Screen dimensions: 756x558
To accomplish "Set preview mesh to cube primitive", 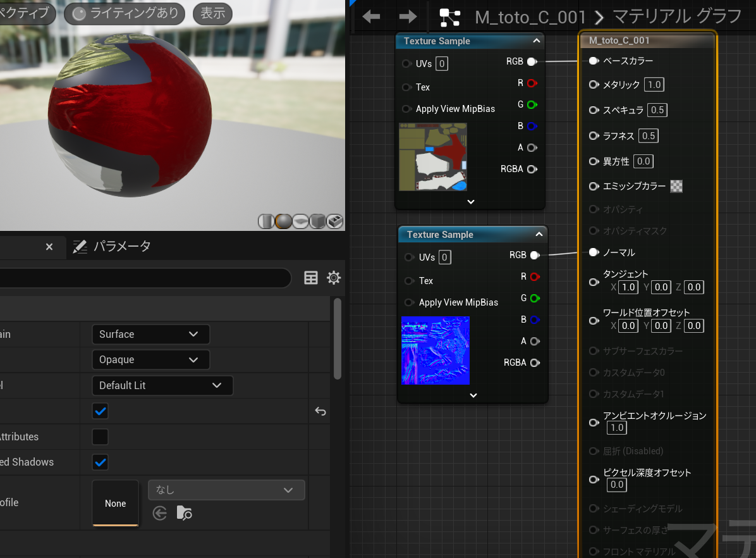I will (317, 221).
